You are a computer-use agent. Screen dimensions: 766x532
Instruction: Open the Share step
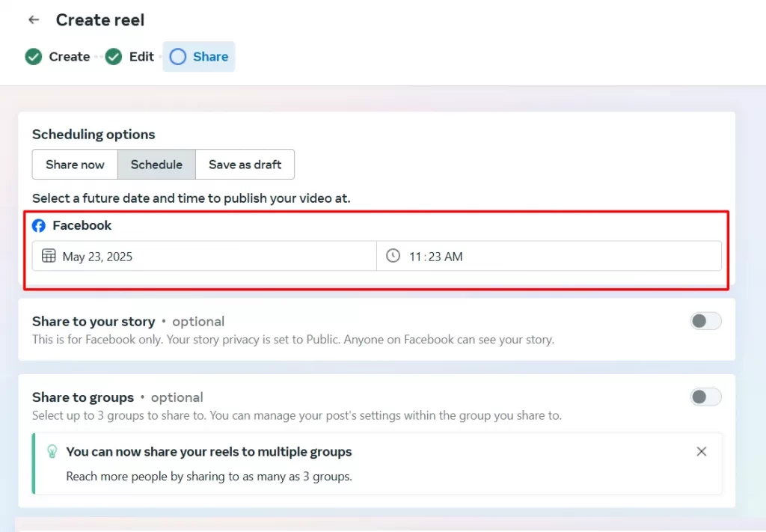(x=199, y=57)
